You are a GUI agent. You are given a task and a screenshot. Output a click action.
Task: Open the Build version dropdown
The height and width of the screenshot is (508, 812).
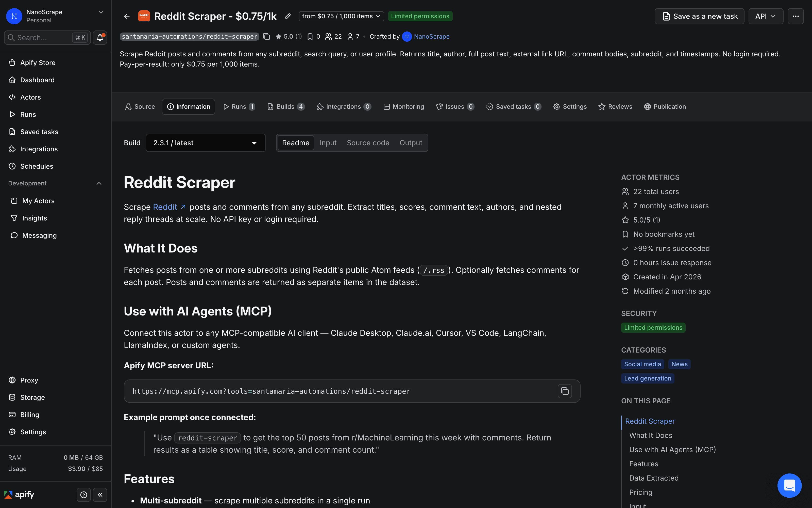pyautogui.click(x=206, y=143)
